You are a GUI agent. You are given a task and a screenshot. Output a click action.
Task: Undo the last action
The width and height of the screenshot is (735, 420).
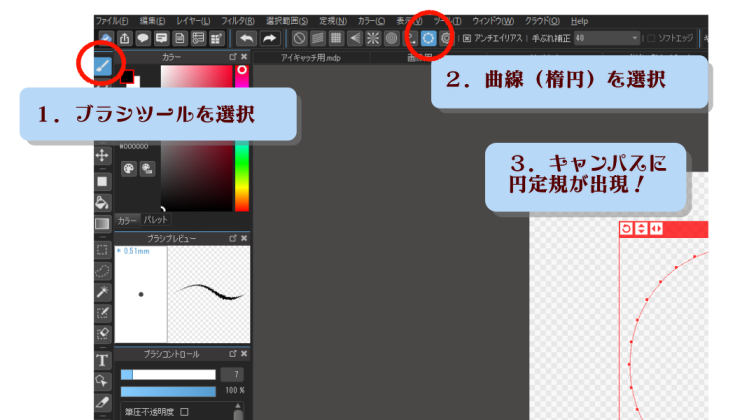tap(247, 38)
